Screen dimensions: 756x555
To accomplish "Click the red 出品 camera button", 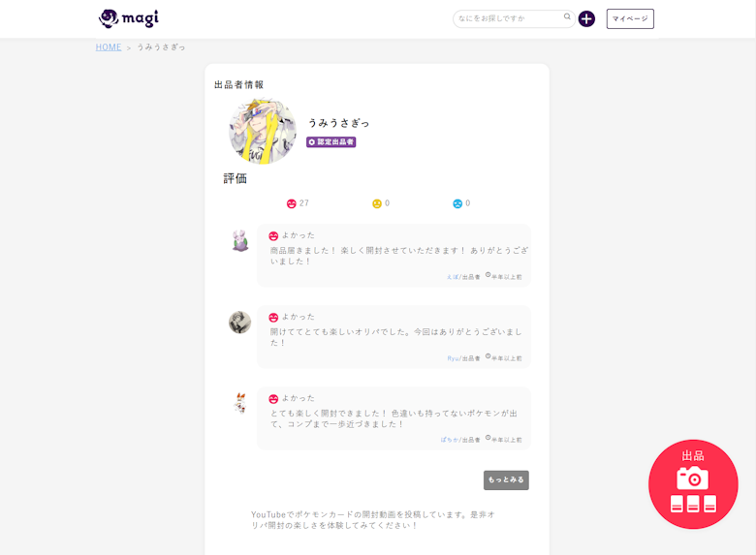I will (x=693, y=484).
